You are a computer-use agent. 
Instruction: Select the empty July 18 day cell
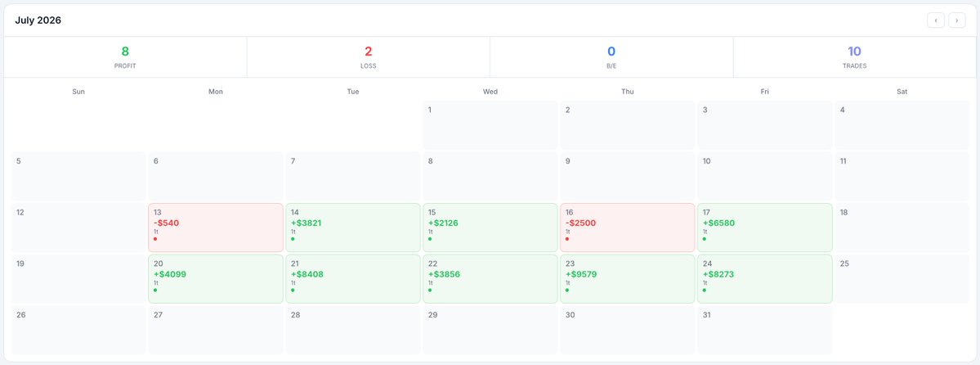902,228
